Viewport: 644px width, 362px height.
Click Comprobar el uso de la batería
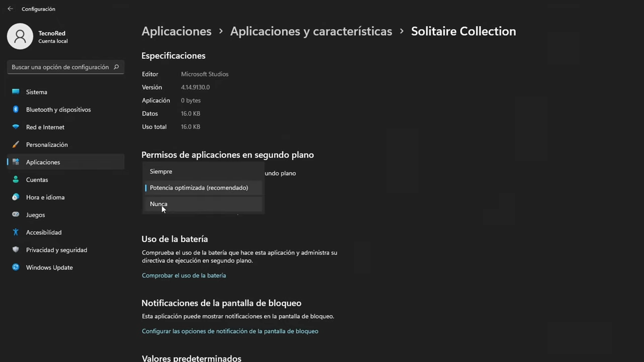pyautogui.click(x=184, y=275)
